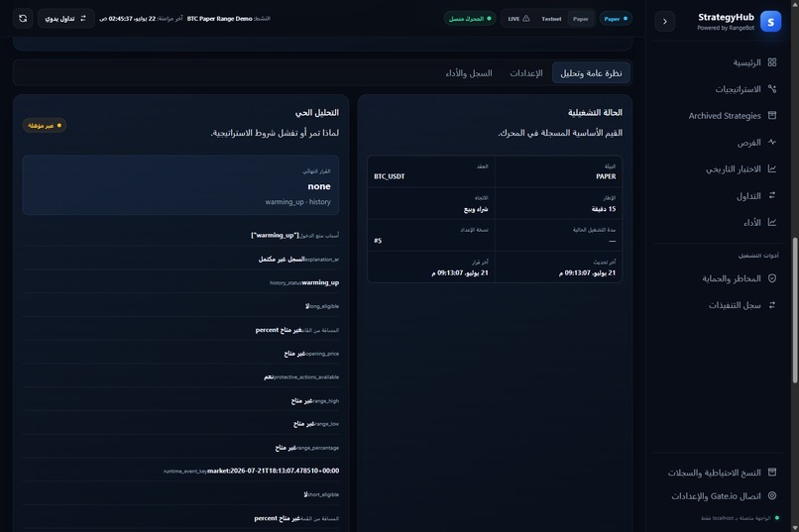Click the StrategyHub S logo icon
The width and height of the screenshot is (799, 532).
(x=770, y=22)
